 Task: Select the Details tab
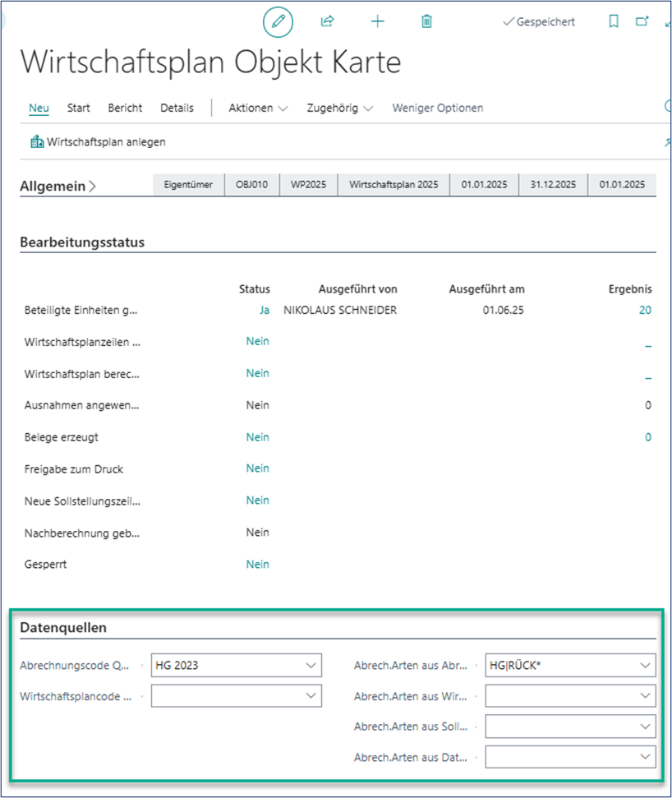click(x=177, y=108)
